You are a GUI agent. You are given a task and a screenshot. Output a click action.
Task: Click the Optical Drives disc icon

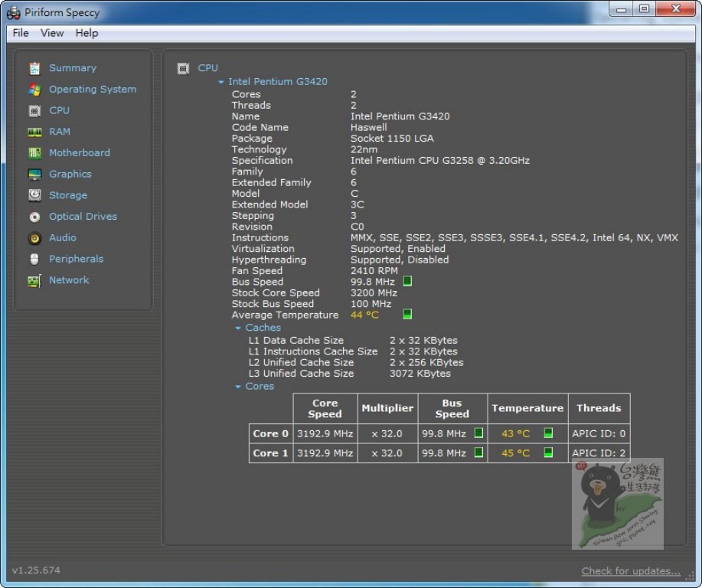coord(34,217)
